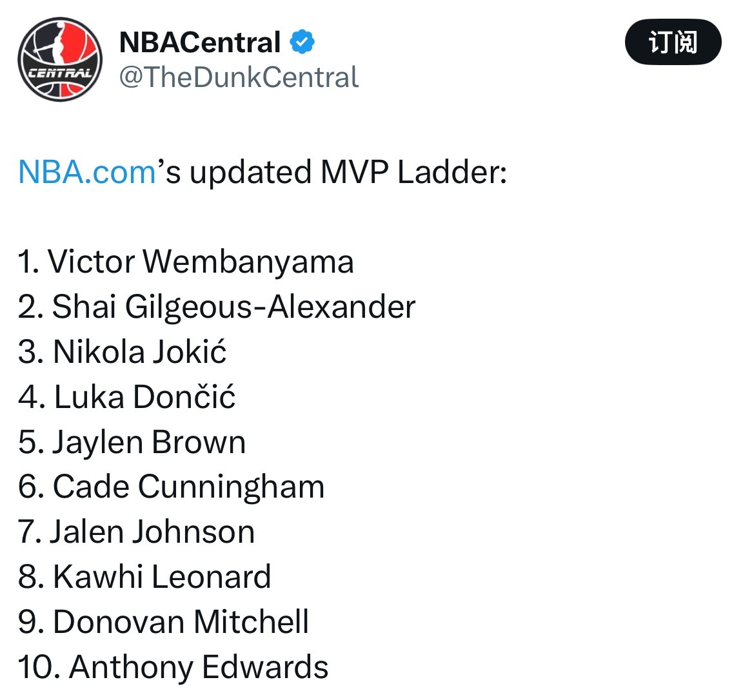This screenshot has width=754, height=700.
Task: Click the Donovan Mitchell entry
Action: click(163, 621)
